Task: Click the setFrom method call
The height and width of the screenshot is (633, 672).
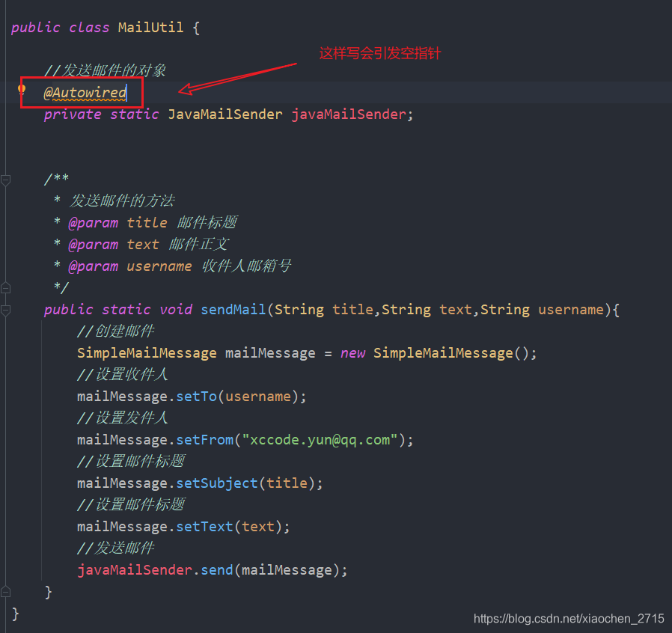Action: [205, 440]
